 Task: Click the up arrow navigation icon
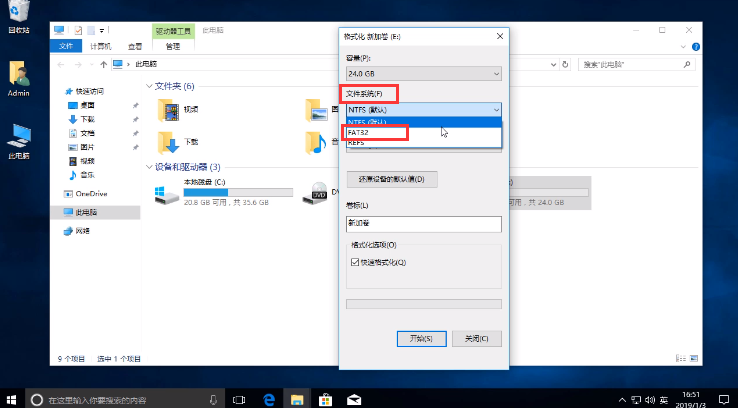coord(104,64)
